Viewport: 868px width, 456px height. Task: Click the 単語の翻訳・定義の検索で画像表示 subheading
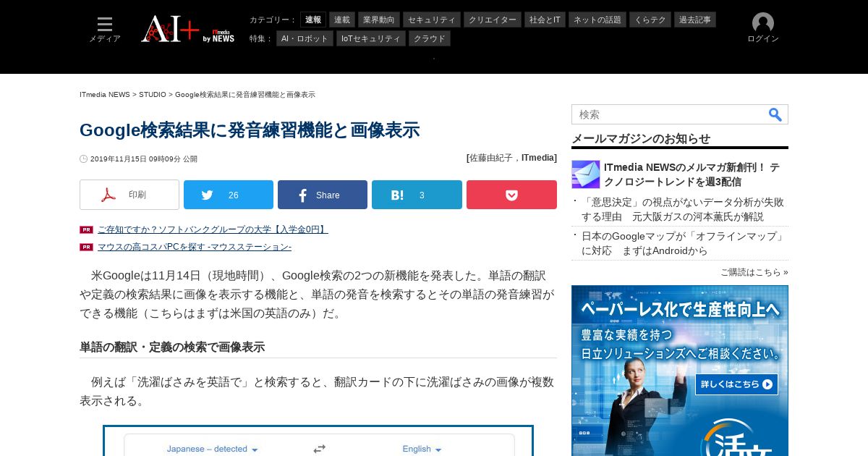click(172, 347)
